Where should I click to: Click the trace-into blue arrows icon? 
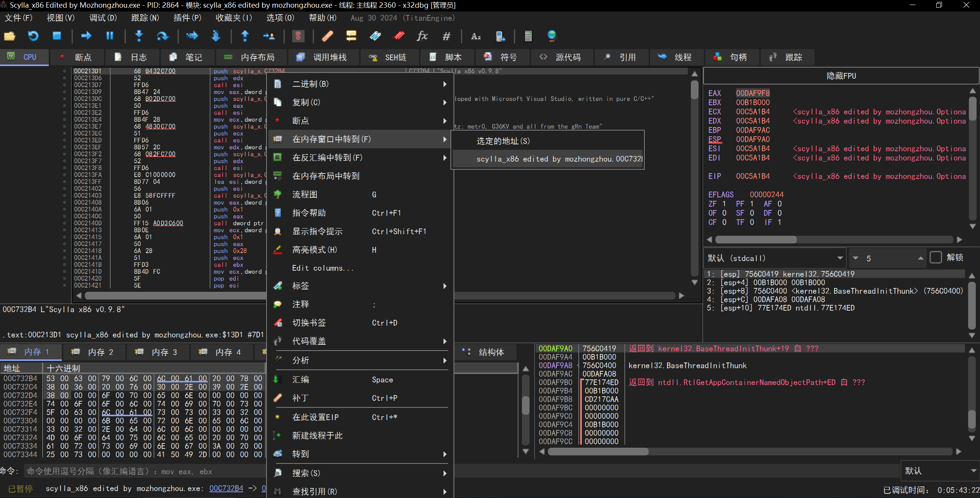pos(192,36)
